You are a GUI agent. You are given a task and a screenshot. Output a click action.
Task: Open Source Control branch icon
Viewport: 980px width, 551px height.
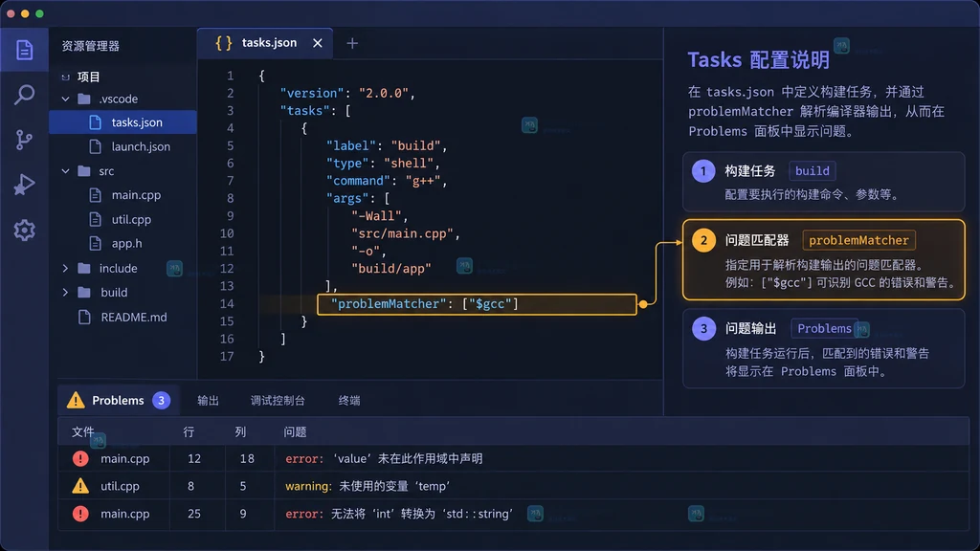(x=24, y=140)
